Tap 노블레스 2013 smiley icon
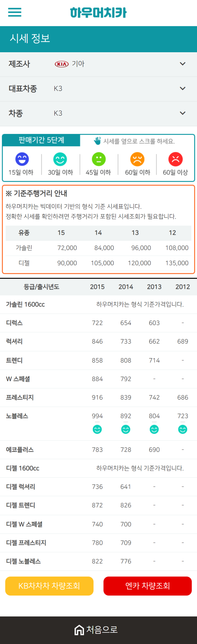The width and height of the screenshot is (197, 644). click(x=154, y=429)
